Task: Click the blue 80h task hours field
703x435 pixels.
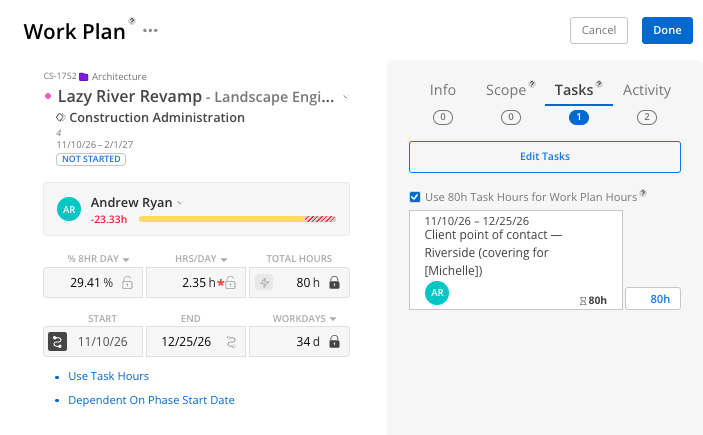Action: (x=653, y=299)
